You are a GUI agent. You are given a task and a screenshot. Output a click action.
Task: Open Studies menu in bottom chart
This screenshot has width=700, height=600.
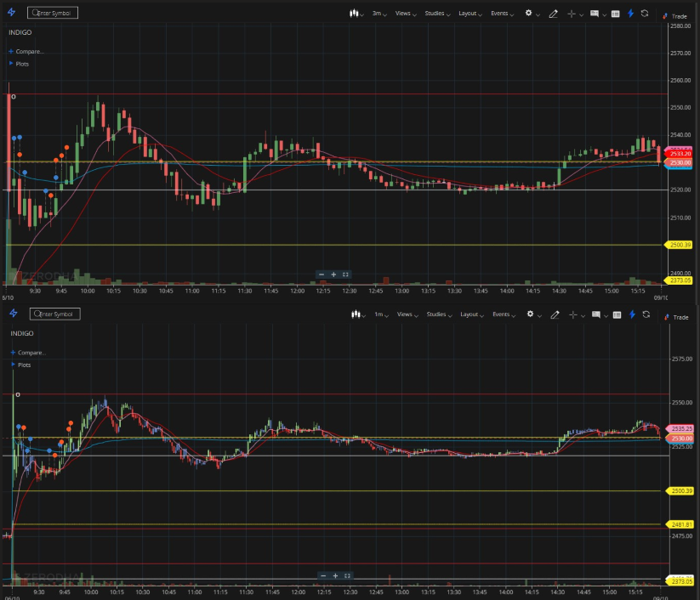(x=439, y=314)
